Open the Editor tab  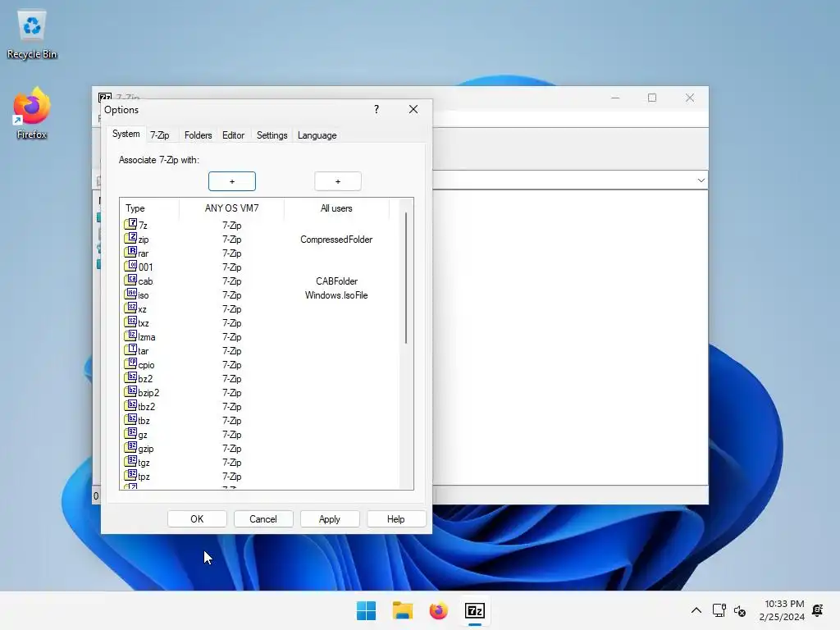(x=233, y=135)
